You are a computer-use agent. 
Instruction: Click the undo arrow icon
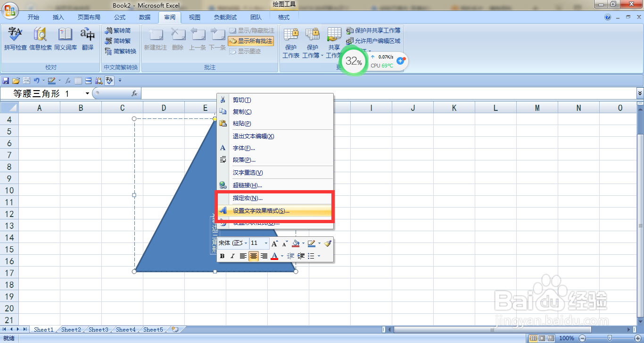click(x=36, y=81)
